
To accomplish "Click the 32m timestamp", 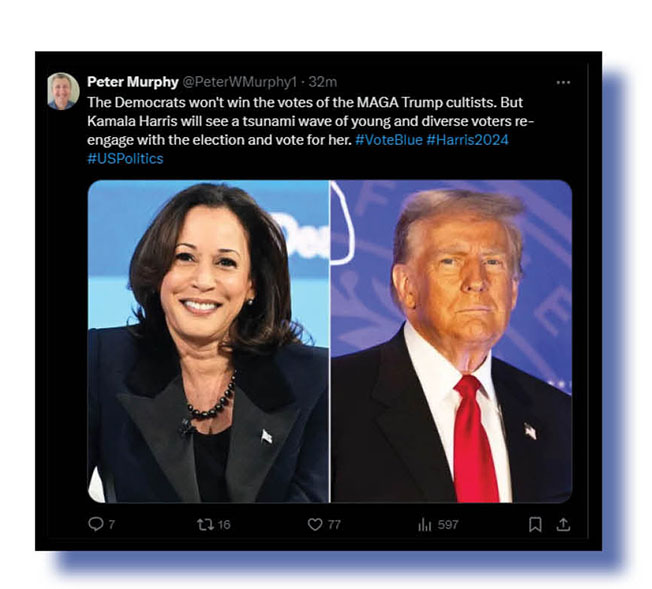I will click(323, 82).
